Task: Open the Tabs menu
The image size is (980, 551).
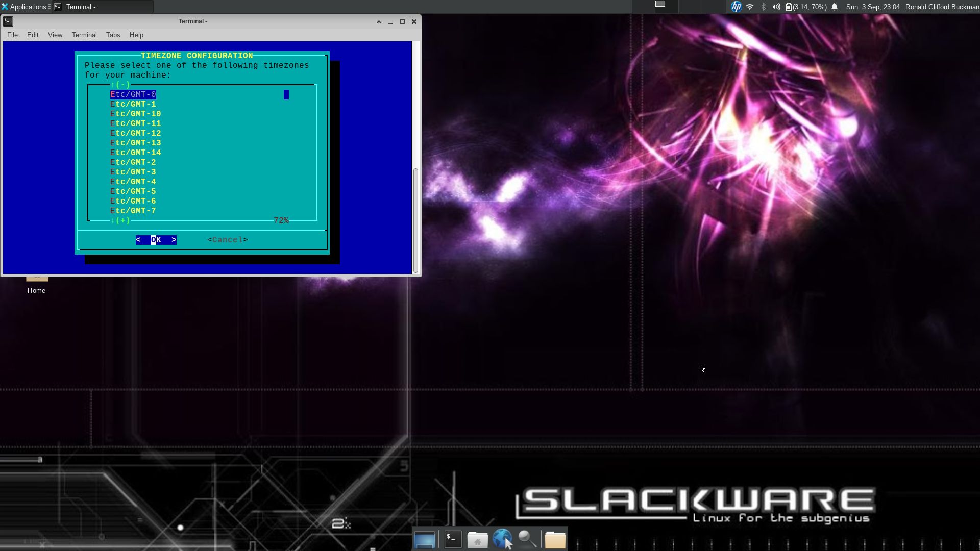Action: (113, 35)
